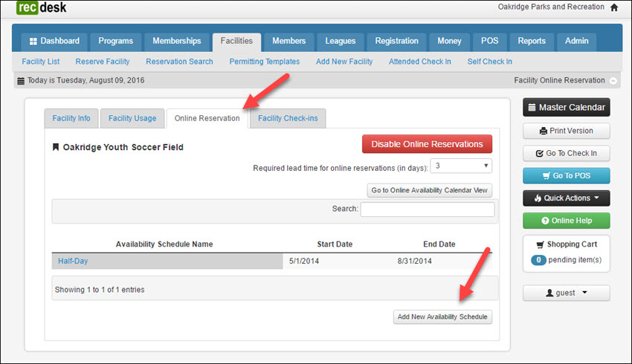The image size is (632, 364).
Task: Open the Half-Day schedule link
Action: click(73, 261)
